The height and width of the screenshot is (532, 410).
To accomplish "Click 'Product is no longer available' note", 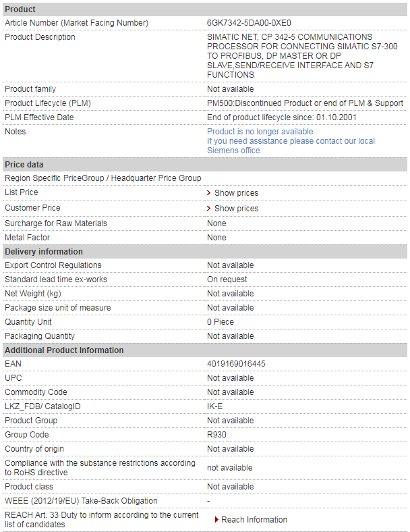I will [x=260, y=131].
